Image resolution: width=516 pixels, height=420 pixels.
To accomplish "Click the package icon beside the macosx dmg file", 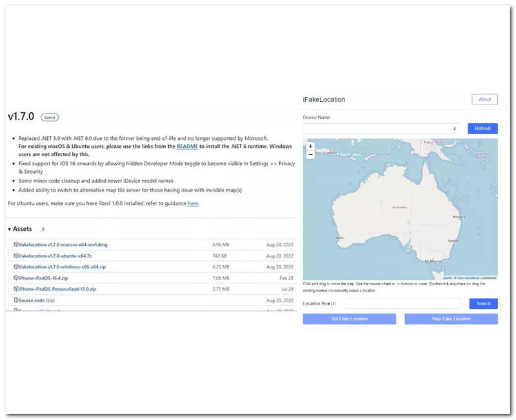I will pos(15,245).
